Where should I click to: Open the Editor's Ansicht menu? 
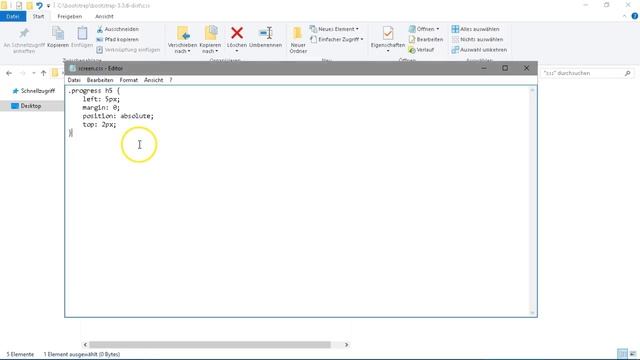(153, 80)
